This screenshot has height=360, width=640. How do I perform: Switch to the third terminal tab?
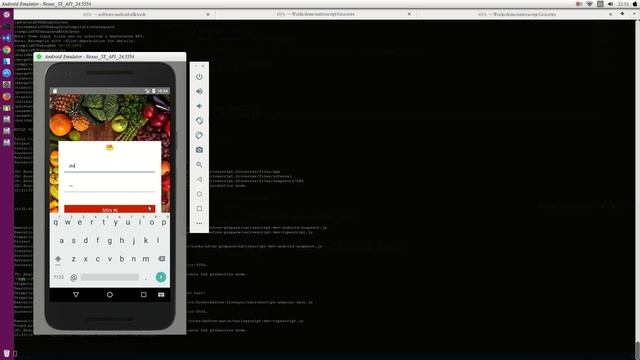pyautogui.click(x=517, y=14)
